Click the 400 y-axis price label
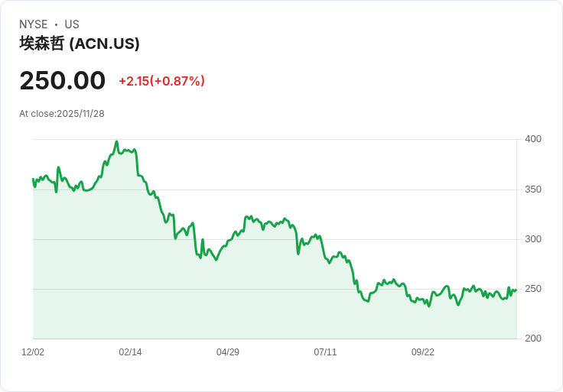Viewport: 563px width, 392px height. click(x=533, y=139)
